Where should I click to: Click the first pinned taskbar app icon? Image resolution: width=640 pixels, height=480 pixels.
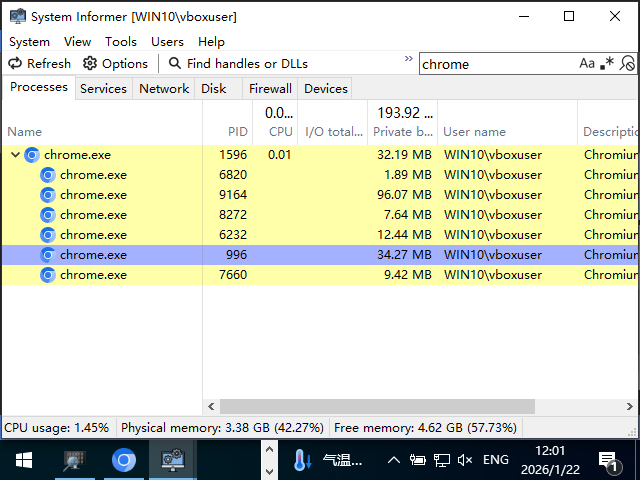75,460
